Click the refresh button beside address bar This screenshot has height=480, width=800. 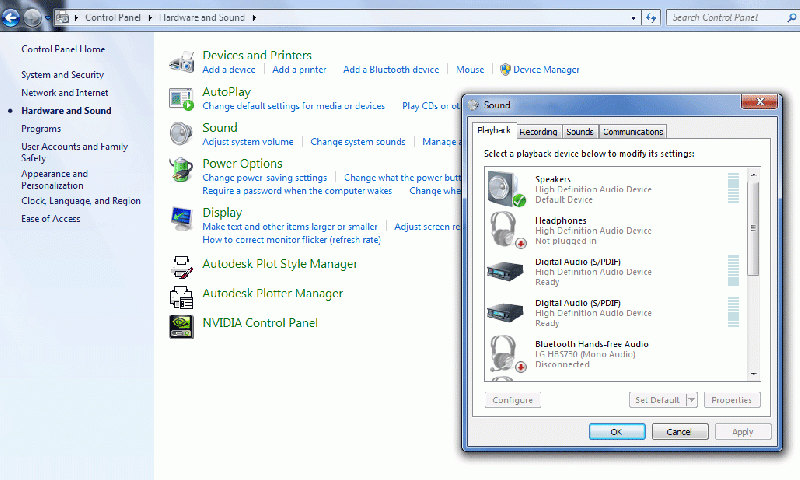651,18
